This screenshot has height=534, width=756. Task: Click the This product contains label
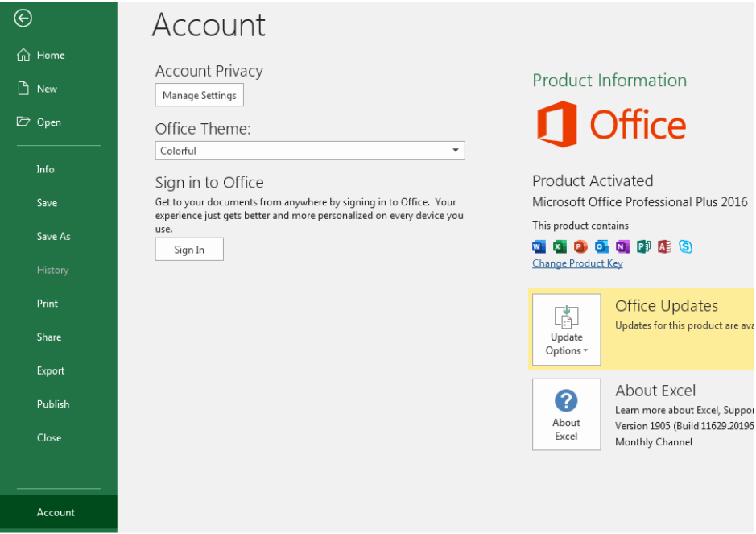click(580, 226)
